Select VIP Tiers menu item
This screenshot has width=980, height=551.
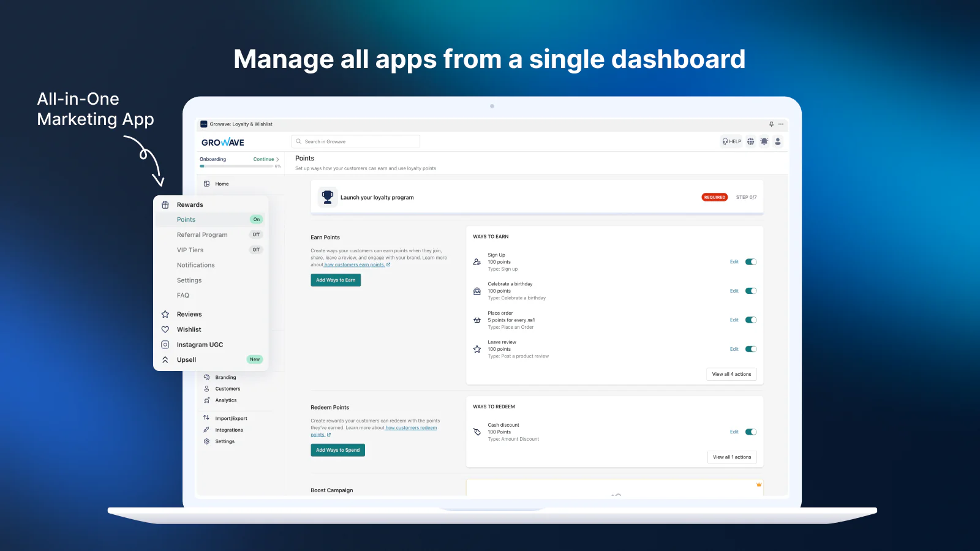190,250
